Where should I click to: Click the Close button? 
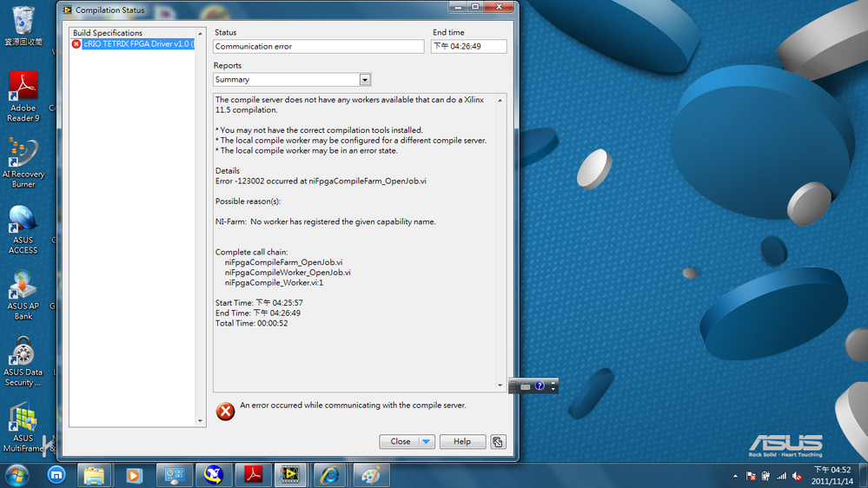400,441
